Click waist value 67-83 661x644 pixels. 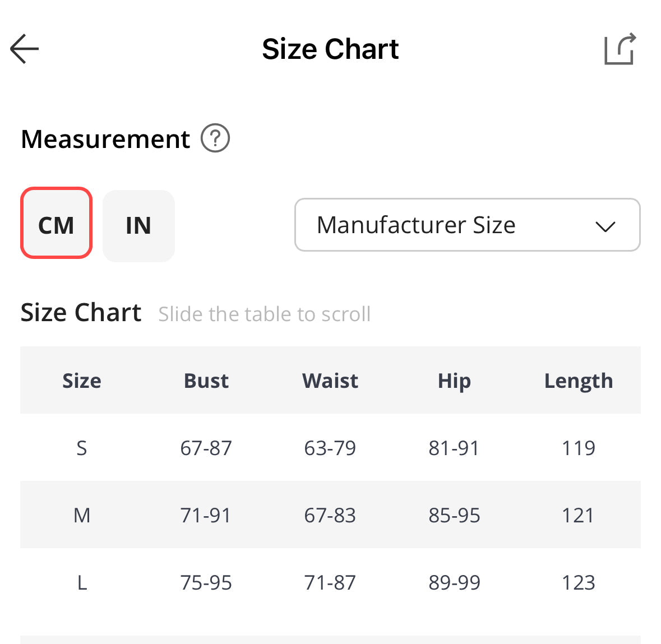330,515
